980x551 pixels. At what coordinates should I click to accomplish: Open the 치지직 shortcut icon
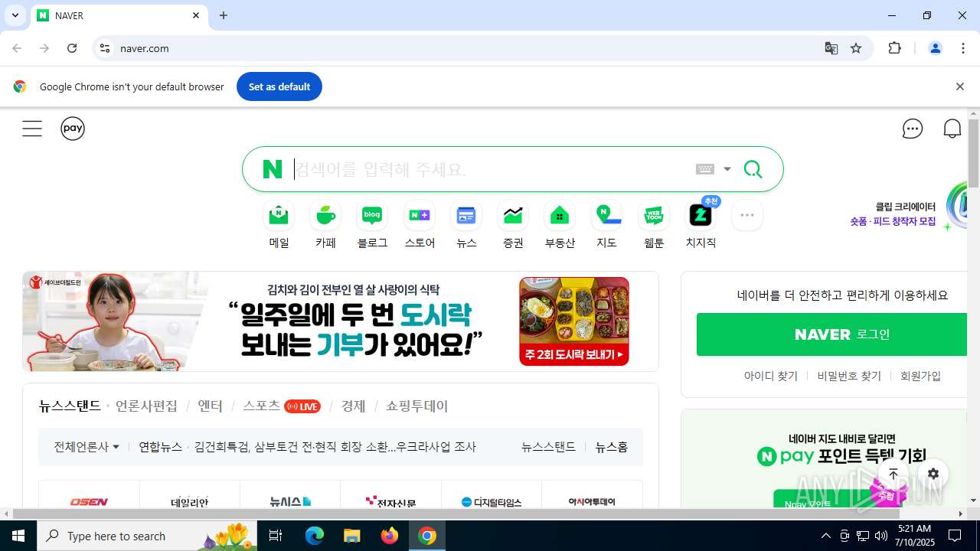point(701,216)
